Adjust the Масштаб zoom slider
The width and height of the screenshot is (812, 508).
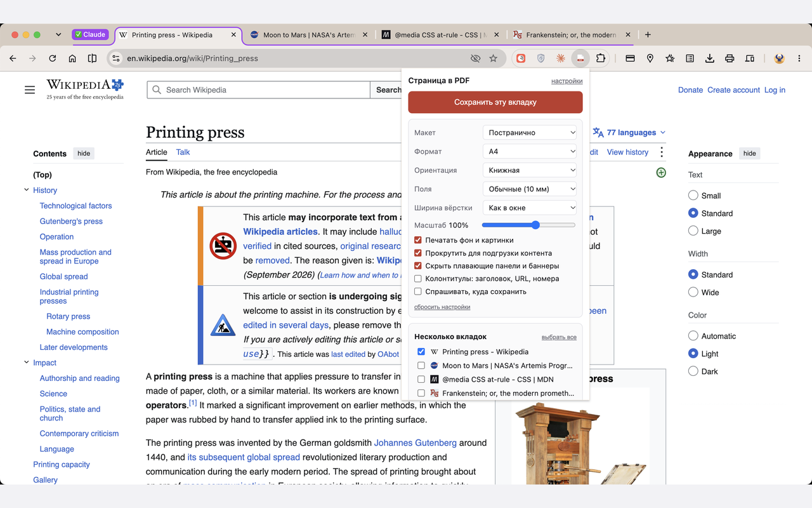pos(528,225)
